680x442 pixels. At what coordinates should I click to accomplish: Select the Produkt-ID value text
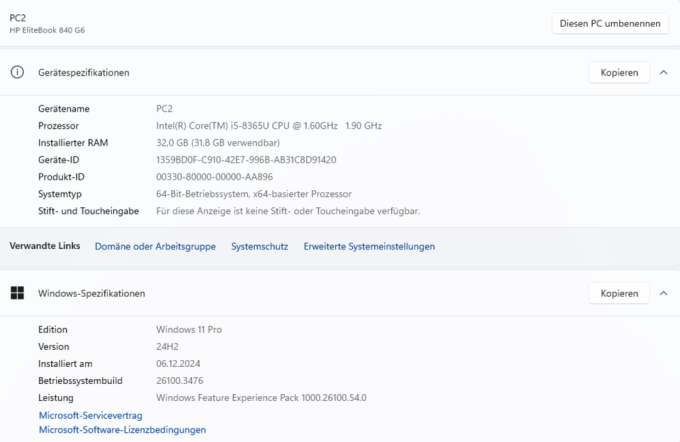click(214, 177)
